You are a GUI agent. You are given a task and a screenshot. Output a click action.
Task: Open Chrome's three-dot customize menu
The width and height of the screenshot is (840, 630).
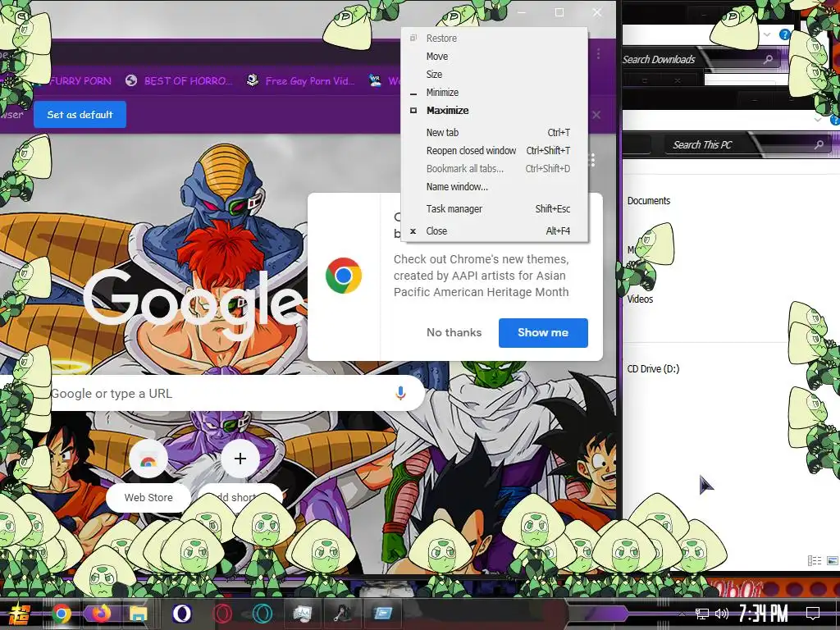pos(598,53)
